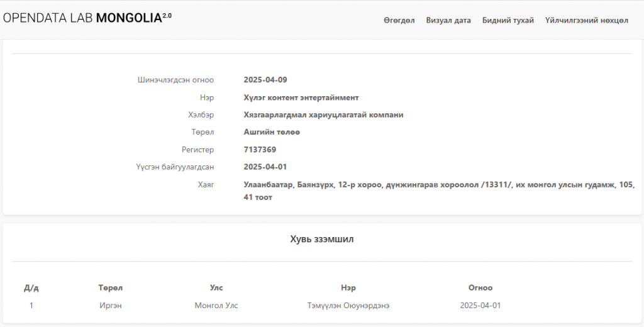
Task: Click the address text starting with Улаанбаатар
Action: click(439, 191)
